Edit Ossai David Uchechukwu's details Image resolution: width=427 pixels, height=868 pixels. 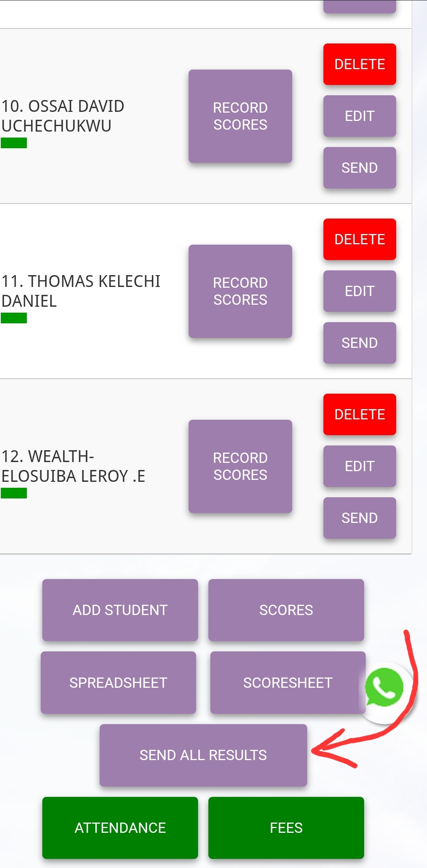[x=359, y=116]
